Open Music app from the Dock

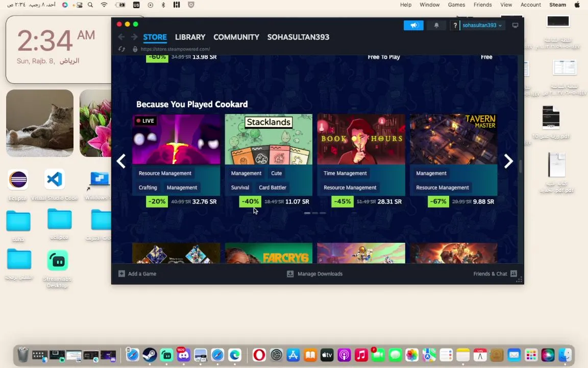pos(361,355)
